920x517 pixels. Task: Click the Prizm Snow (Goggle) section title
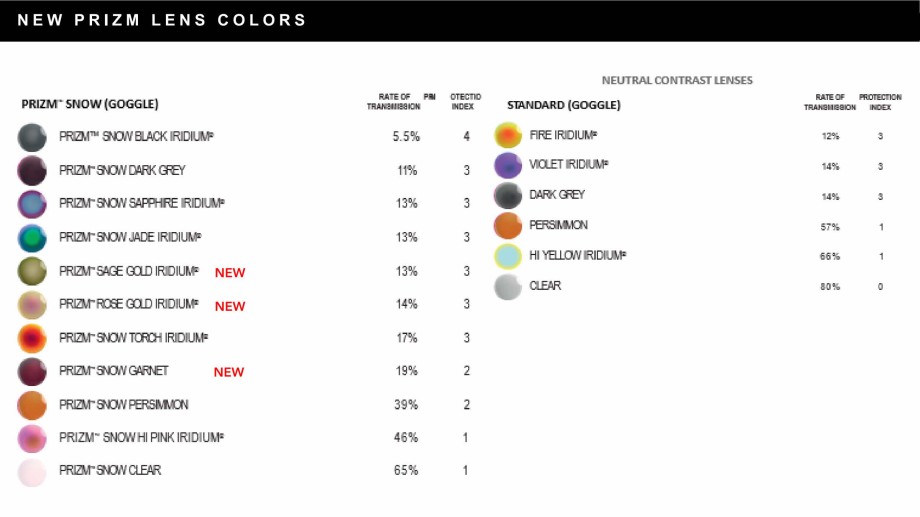click(90, 104)
